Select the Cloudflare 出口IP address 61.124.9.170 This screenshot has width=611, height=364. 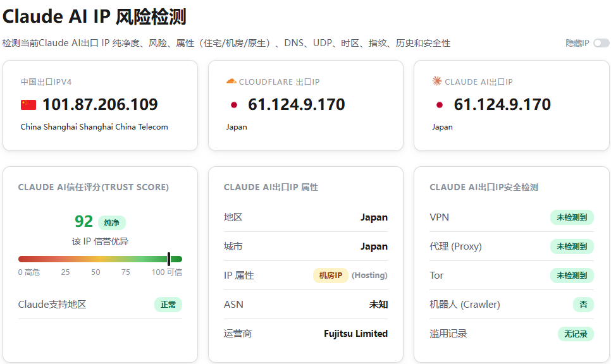coord(297,104)
